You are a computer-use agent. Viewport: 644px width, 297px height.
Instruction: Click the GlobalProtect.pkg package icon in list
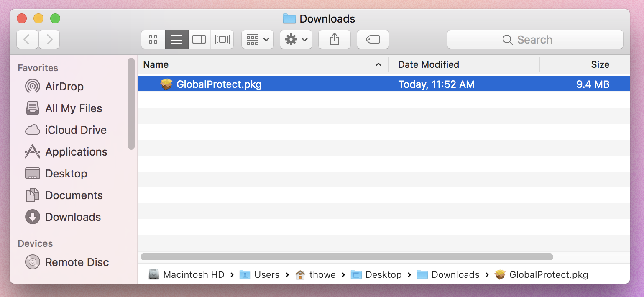click(x=166, y=84)
